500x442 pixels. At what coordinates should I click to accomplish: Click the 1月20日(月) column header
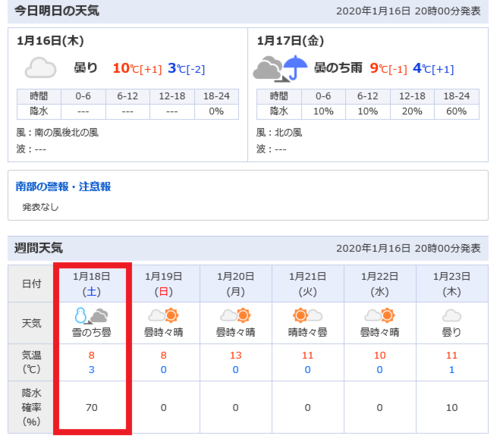[235, 284]
